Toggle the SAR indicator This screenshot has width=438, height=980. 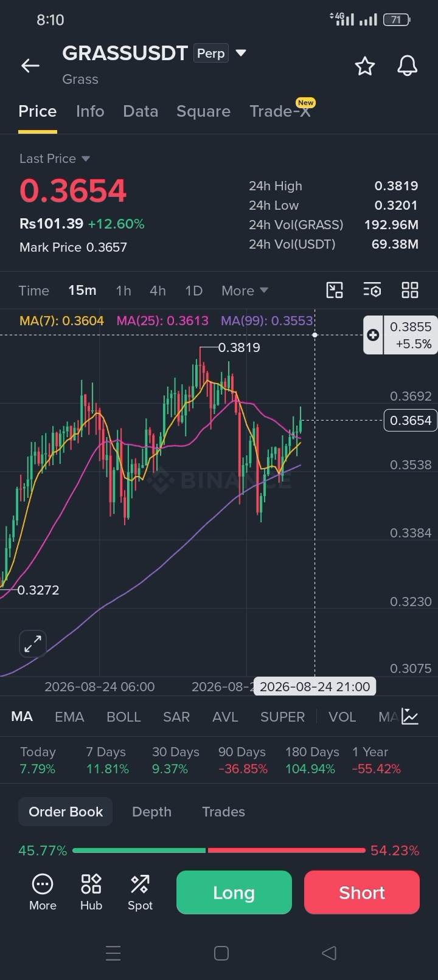point(176,717)
